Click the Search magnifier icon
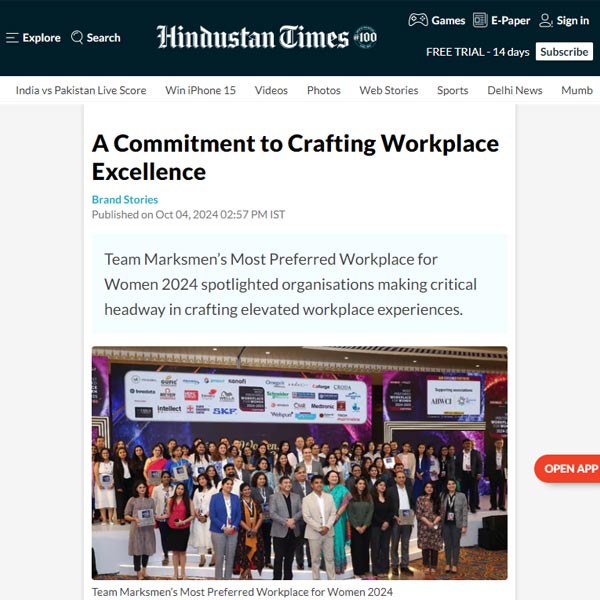The image size is (600, 600). click(77, 38)
